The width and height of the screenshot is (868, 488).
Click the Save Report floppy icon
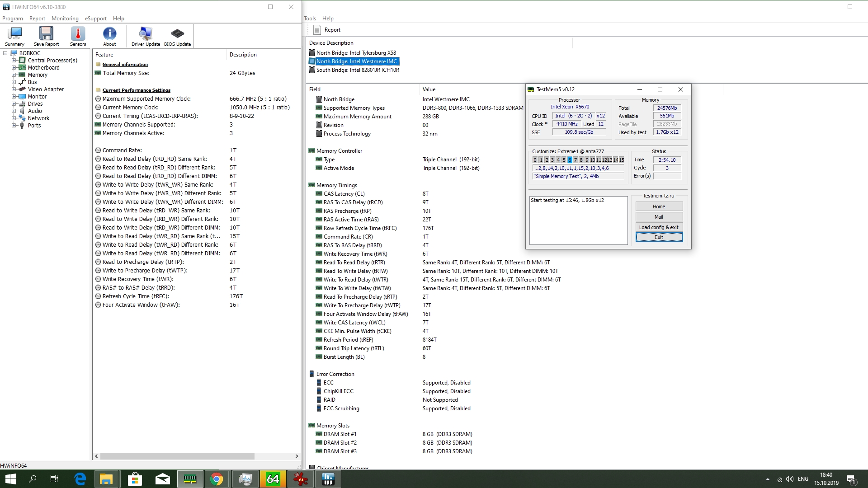46,36
